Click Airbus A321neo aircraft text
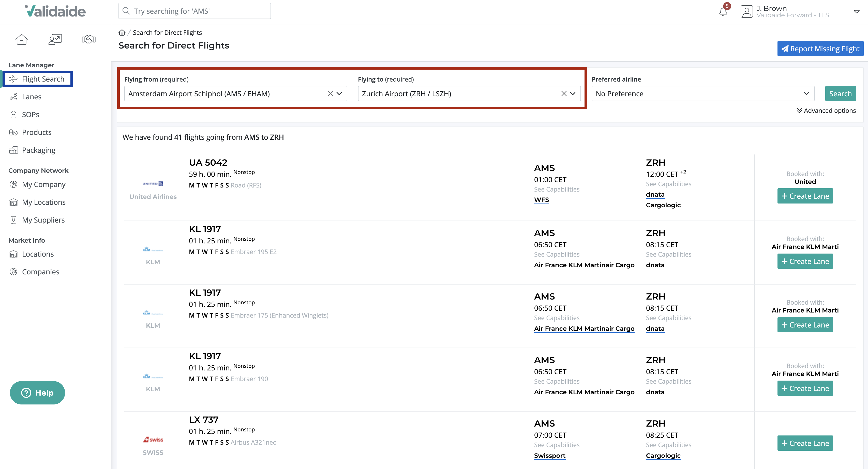Image resolution: width=868 pixels, height=469 pixels. pos(253,442)
